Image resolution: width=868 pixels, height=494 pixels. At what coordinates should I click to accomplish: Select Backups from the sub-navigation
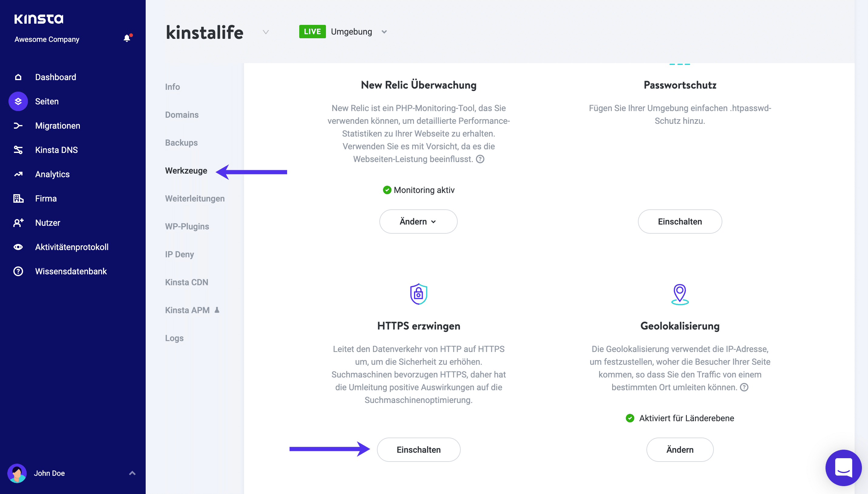182,142
